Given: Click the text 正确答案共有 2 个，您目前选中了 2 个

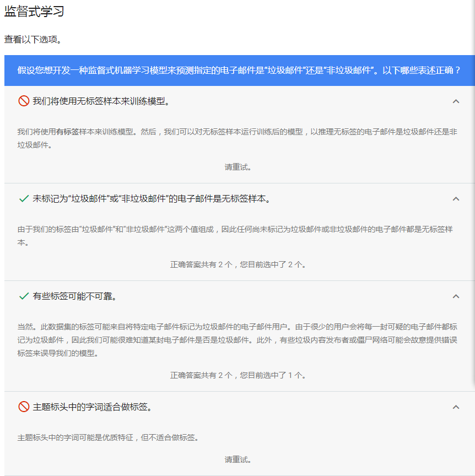Looking at the screenshot, I should [x=239, y=264].
